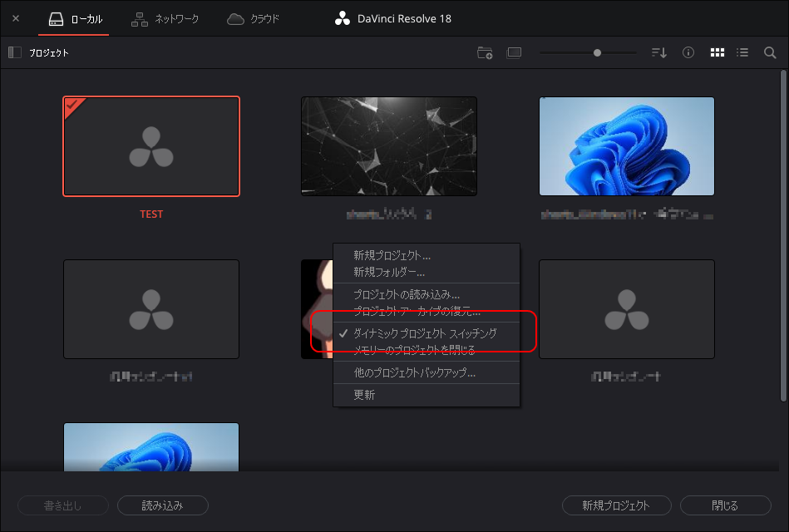Switch to list view of projects
Screen dimensions: 789x532
742,52
